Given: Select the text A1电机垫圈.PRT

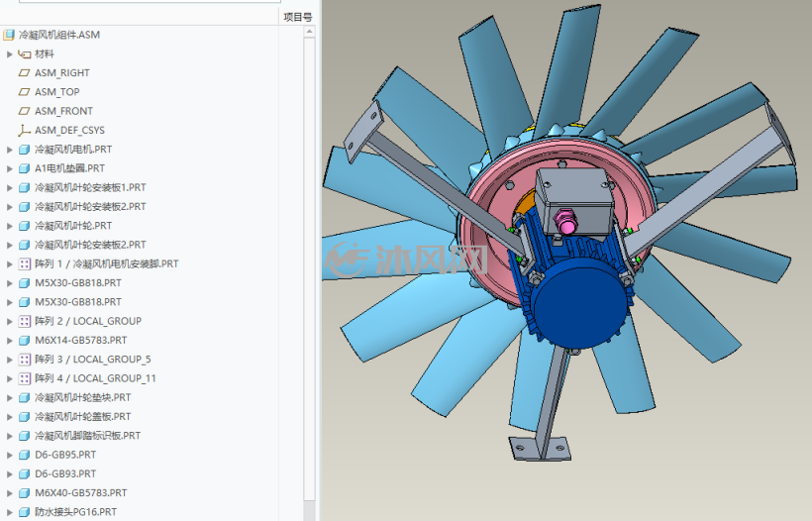Looking at the screenshot, I should coord(69,168).
